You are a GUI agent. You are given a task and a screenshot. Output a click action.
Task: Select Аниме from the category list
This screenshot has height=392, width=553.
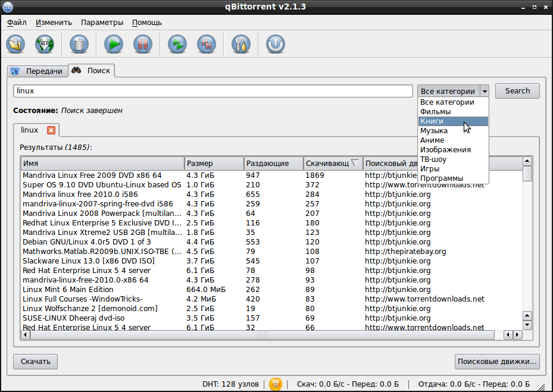(453, 140)
